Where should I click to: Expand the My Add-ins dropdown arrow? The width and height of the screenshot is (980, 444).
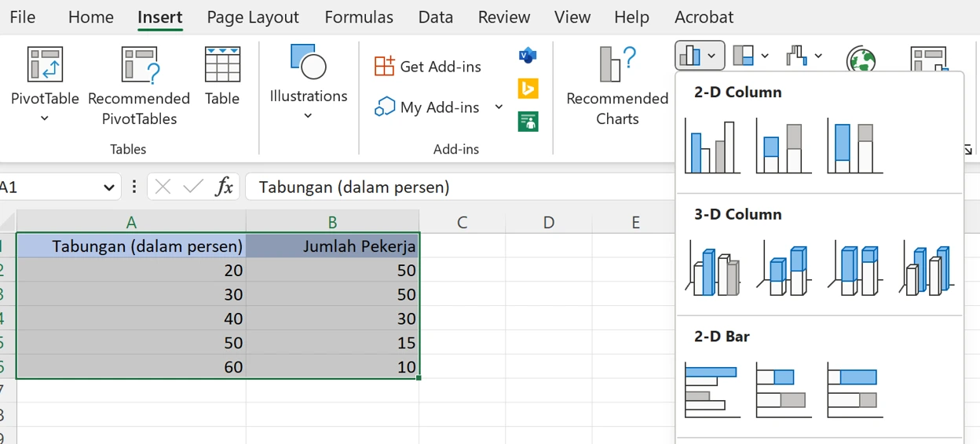point(499,107)
